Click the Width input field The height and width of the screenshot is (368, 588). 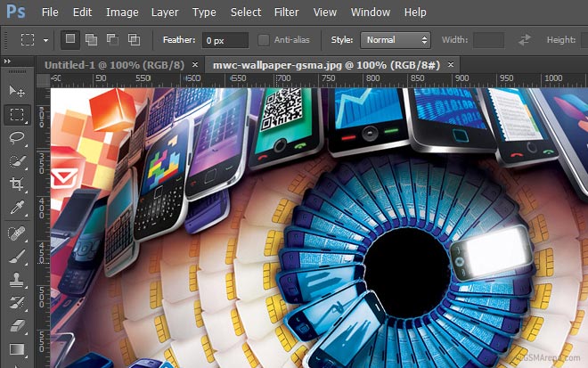[488, 40]
